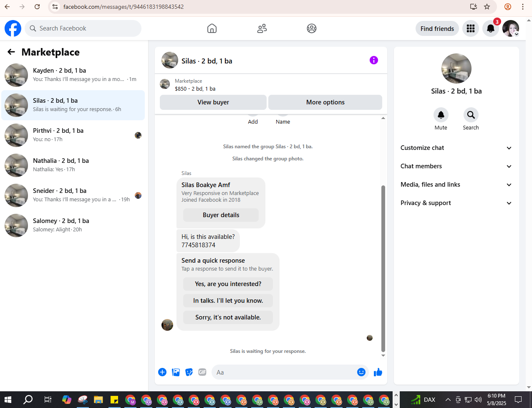Select Silas · 2 bd, 1 ba conversation
Viewport: 532px width, 408px height.
coord(73,105)
